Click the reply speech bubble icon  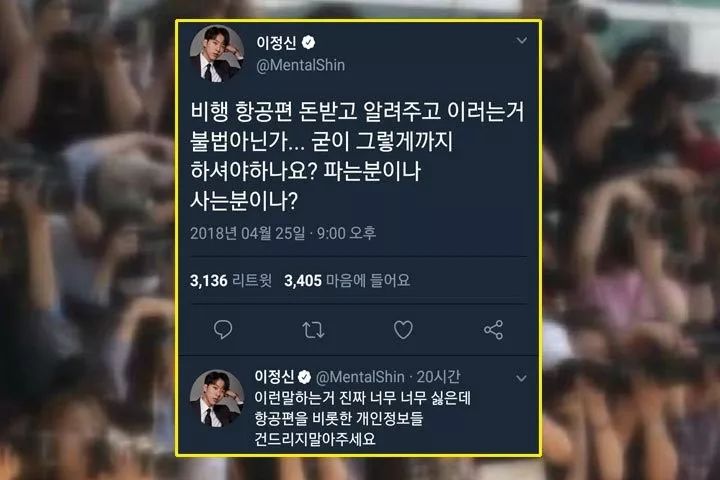(223, 330)
